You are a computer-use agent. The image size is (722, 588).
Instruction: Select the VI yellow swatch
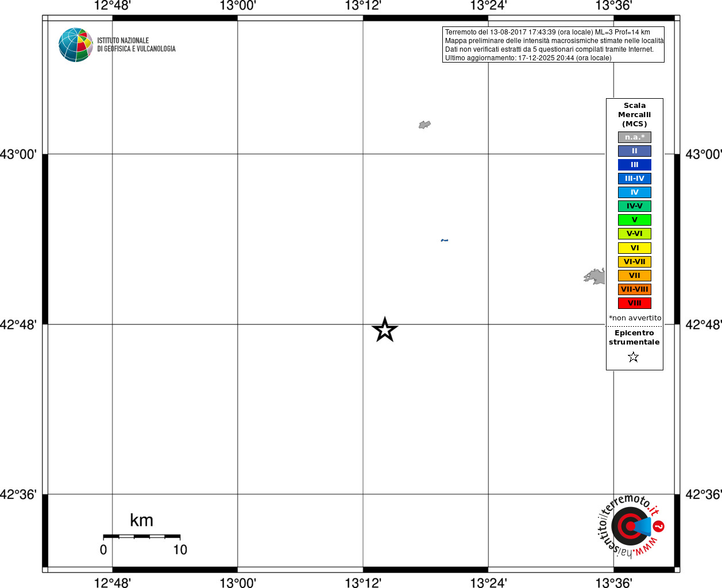(x=635, y=248)
